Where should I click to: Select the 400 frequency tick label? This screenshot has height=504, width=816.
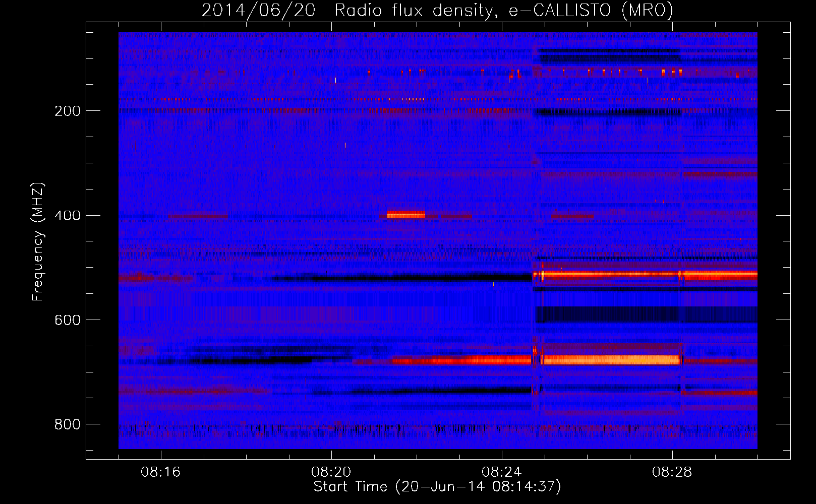point(68,216)
